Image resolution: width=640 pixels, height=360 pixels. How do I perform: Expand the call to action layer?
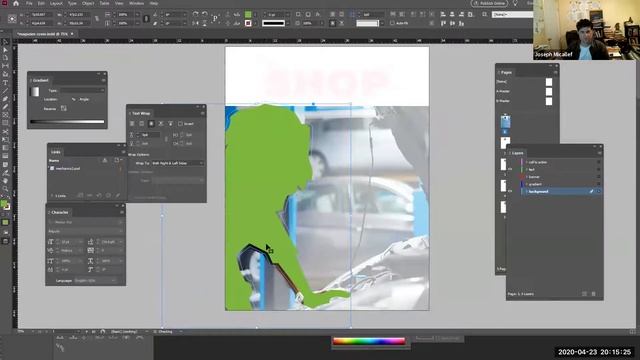(x=526, y=162)
